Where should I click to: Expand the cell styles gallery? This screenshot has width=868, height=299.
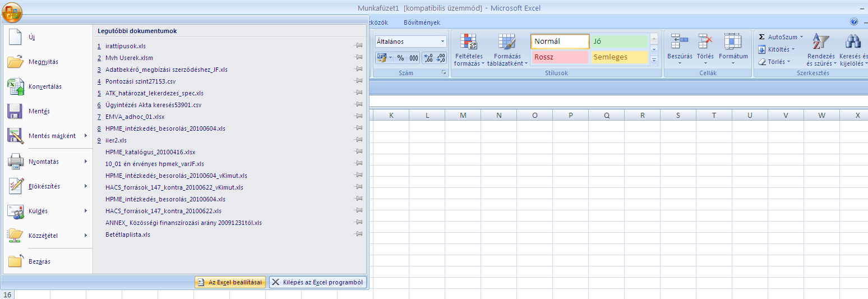click(654, 59)
